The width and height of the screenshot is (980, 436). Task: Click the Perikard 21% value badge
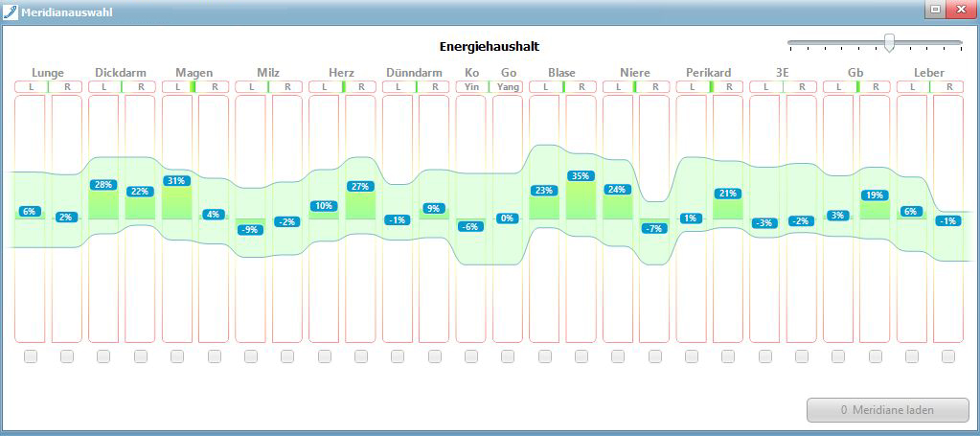728,194
